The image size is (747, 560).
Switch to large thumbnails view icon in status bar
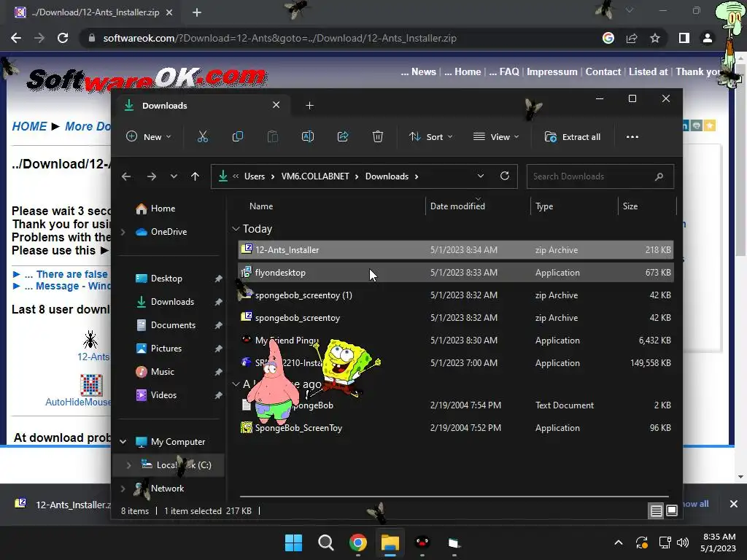coord(672,511)
